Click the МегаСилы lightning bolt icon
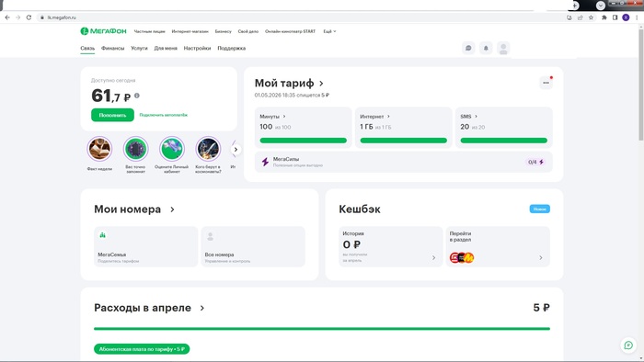This screenshot has height=362, width=644. coord(265,162)
